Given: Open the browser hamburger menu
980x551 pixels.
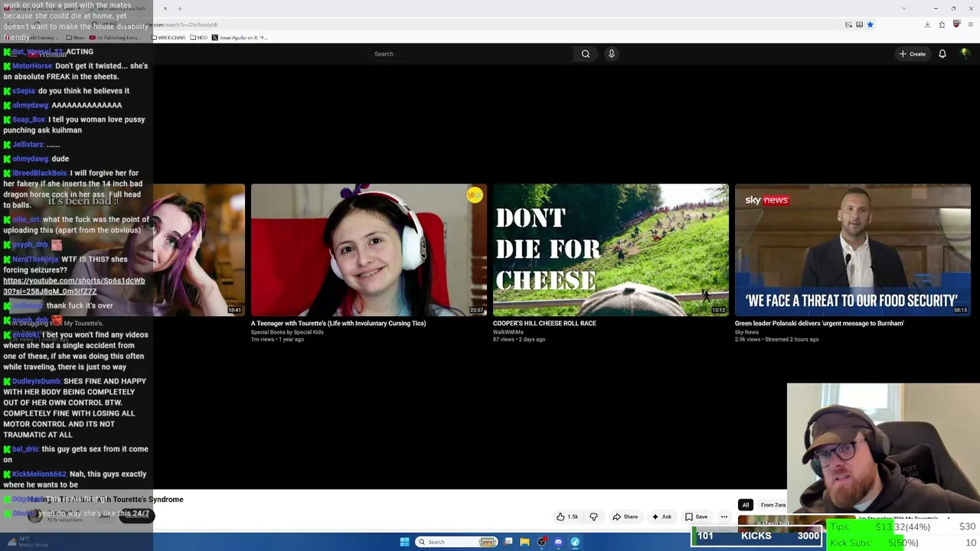Looking at the screenshot, I should click(971, 24).
